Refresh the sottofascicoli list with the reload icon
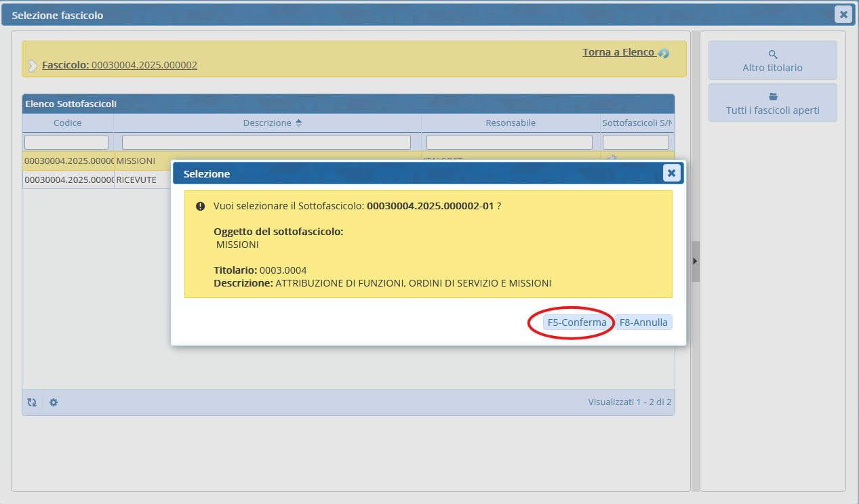The height and width of the screenshot is (504, 859). (32, 402)
